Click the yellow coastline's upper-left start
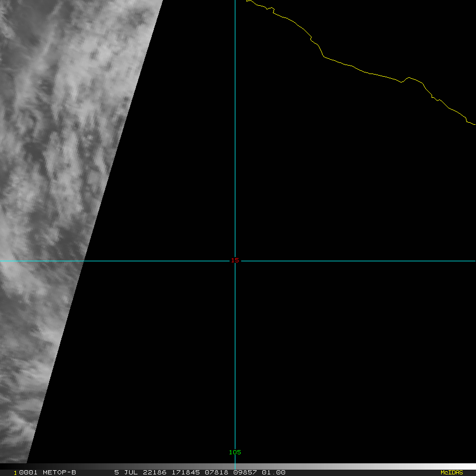Image resolution: width=476 pixels, height=476 pixels. (248, 1)
